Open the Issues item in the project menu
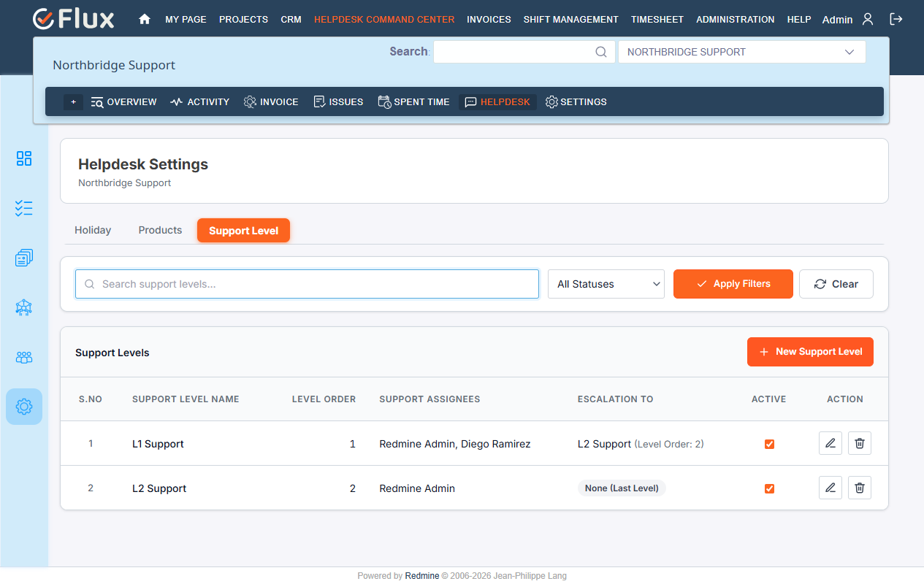The image size is (924, 584). pyautogui.click(x=338, y=102)
